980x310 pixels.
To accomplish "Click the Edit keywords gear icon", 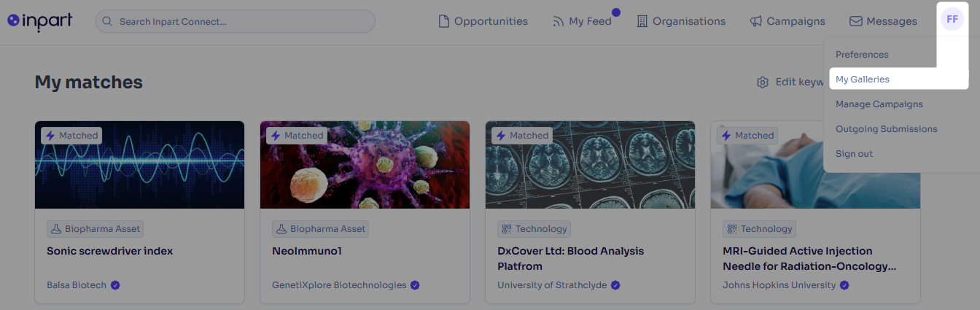I will (x=763, y=82).
